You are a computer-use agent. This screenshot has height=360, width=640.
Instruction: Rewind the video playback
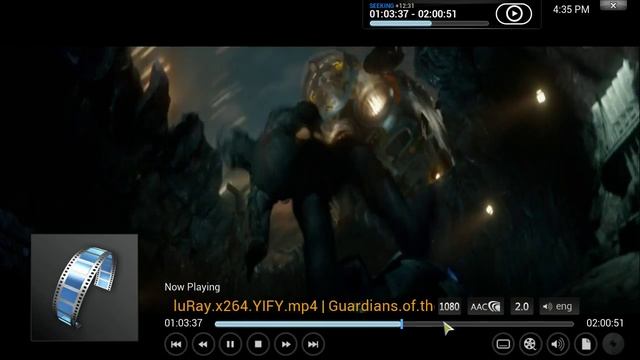click(203, 344)
